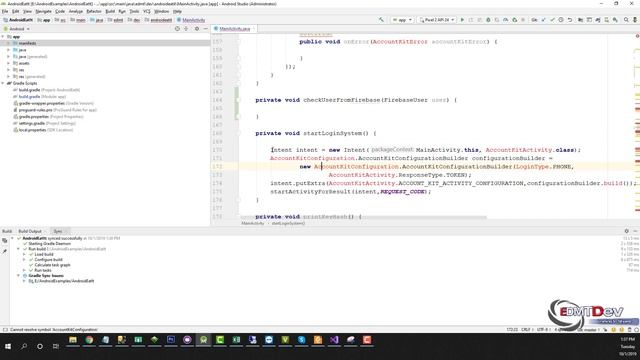Click the scroll-from-source target icon in Project panel

coord(177,29)
